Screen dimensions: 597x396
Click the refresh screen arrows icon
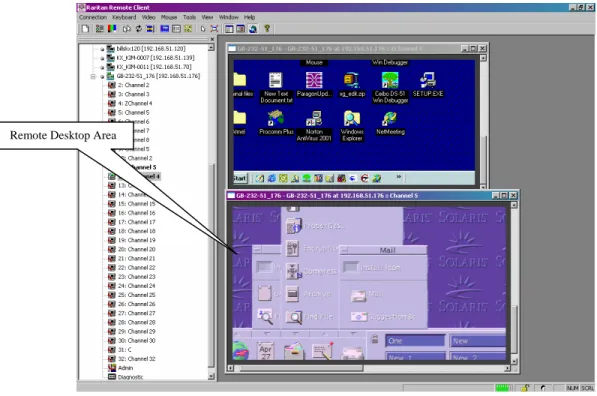138,29
